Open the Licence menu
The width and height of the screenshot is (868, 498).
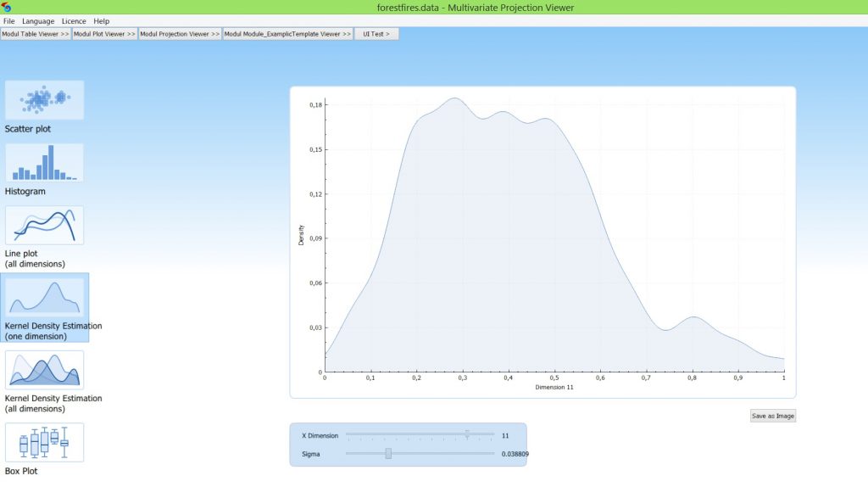click(x=74, y=21)
